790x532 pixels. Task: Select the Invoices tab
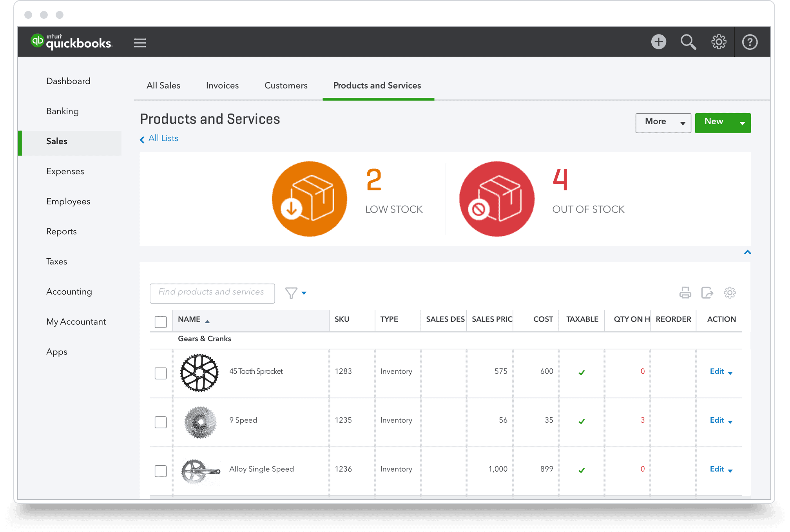222,85
